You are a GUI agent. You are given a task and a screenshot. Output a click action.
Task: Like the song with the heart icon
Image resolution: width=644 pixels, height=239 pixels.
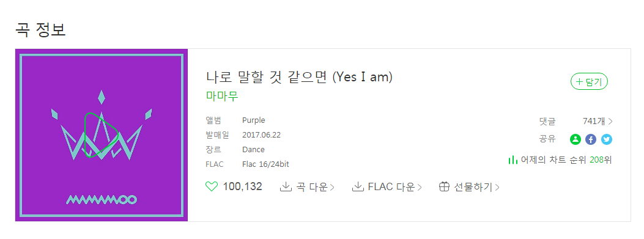pyautogui.click(x=211, y=187)
